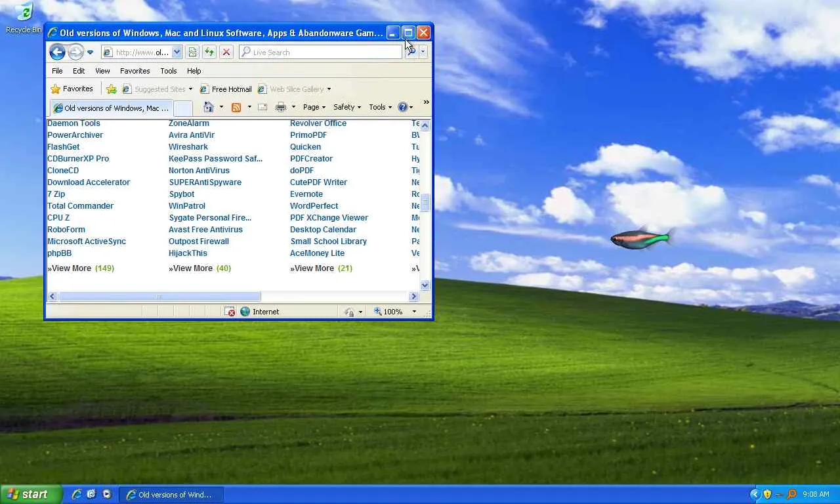
Task: Show more toolbar commands chevron
Action: pos(427,102)
